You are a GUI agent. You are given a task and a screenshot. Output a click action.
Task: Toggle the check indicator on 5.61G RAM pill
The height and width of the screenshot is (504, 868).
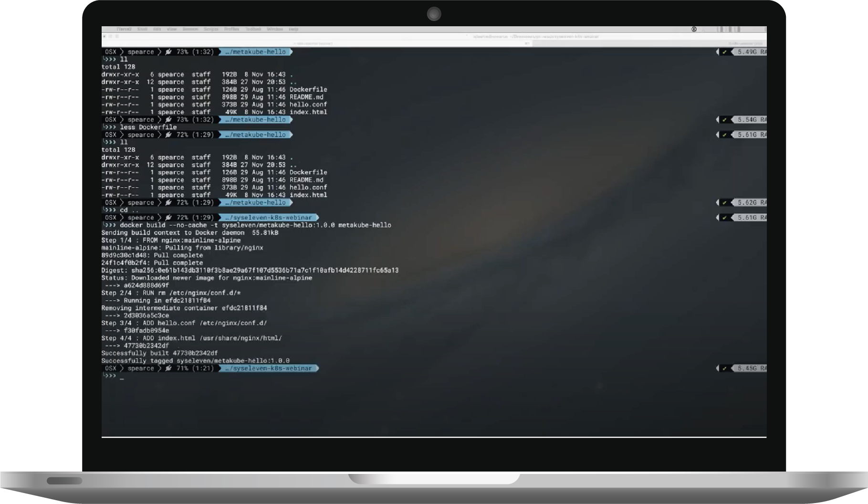click(724, 135)
